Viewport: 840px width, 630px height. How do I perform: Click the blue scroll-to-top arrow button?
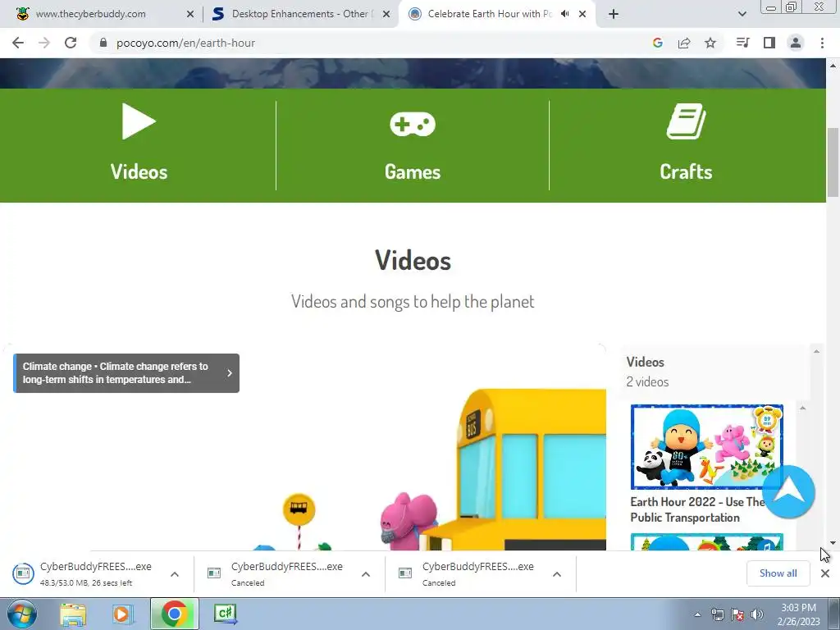pyautogui.click(x=788, y=492)
